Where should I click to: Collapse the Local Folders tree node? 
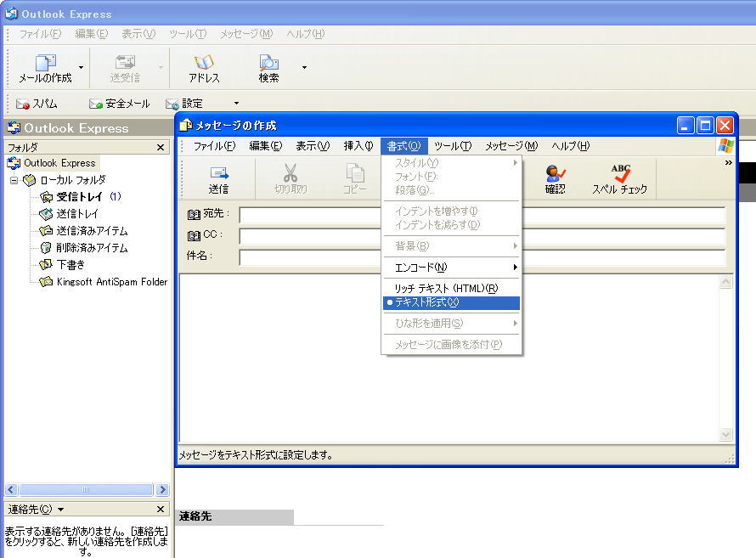coord(14,180)
